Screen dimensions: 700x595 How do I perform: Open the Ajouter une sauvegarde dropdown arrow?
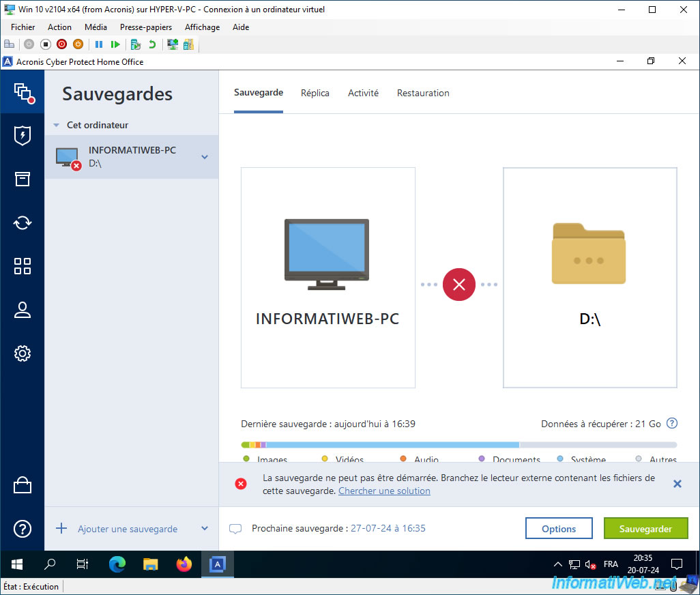coord(205,528)
